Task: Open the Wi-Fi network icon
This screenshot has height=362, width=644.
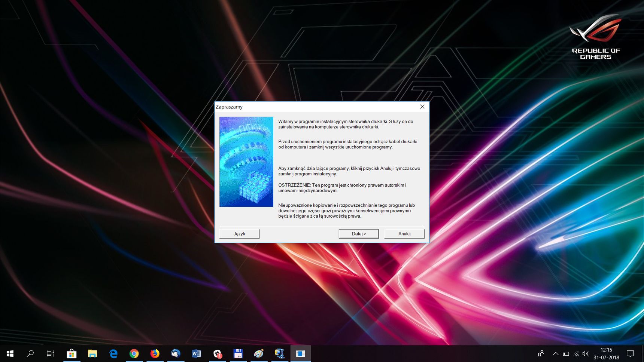Action: click(x=576, y=354)
